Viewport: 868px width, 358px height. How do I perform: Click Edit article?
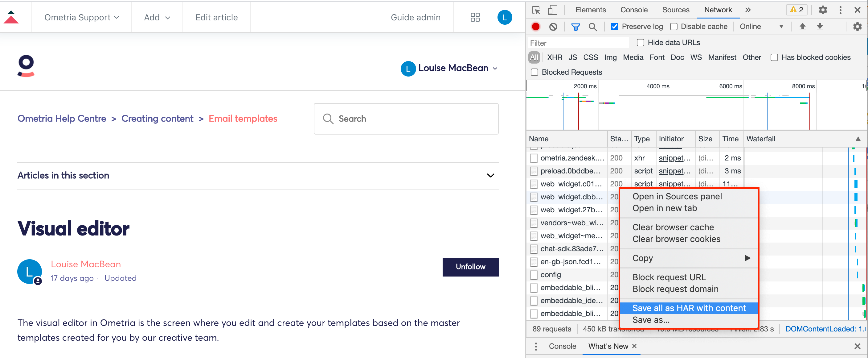pos(216,17)
